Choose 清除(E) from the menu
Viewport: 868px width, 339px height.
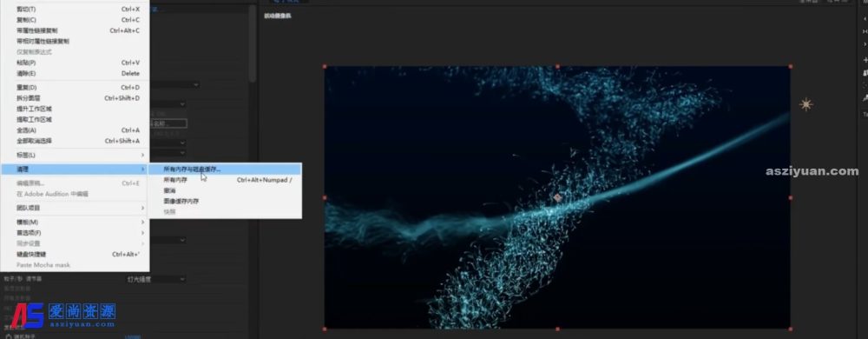click(x=75, y=73)
